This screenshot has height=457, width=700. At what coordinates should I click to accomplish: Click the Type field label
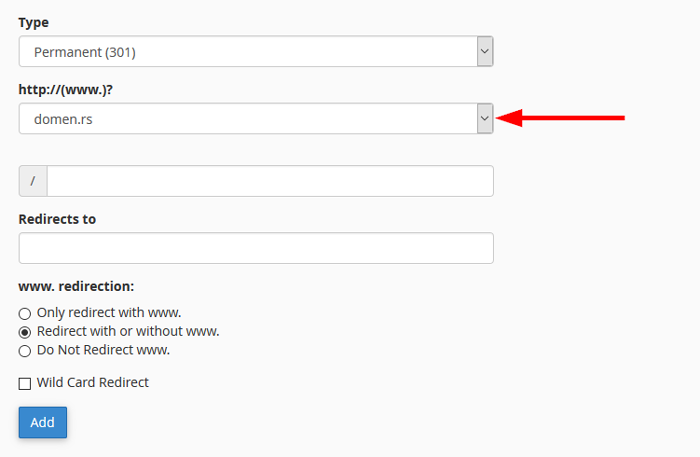tap(33, 23)
